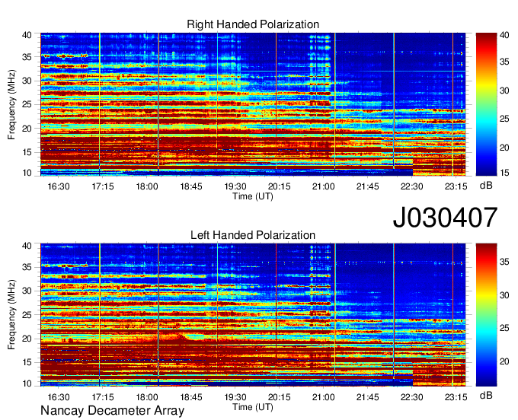518x420 pixels.
Task: Click the 20 MHz frequency tick on Right Handed plot
Action: (x=27, y=129)
